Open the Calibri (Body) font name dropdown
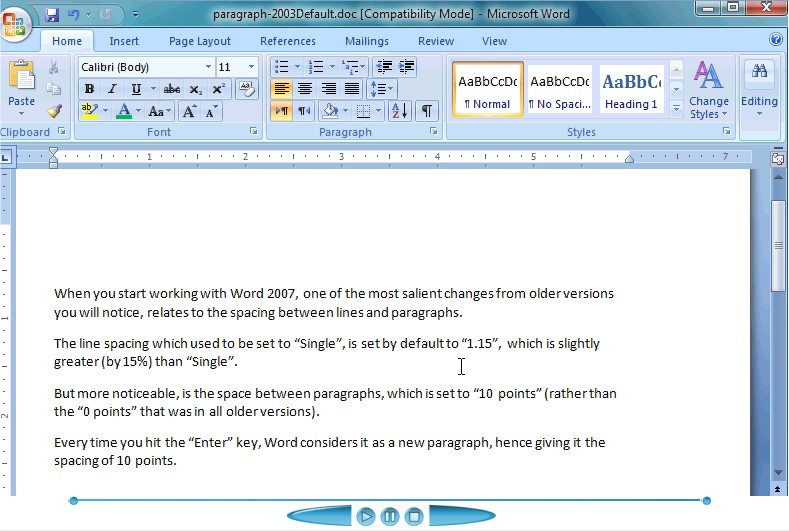This screenshot has width=789, height=531. click(x=208, y=67)
